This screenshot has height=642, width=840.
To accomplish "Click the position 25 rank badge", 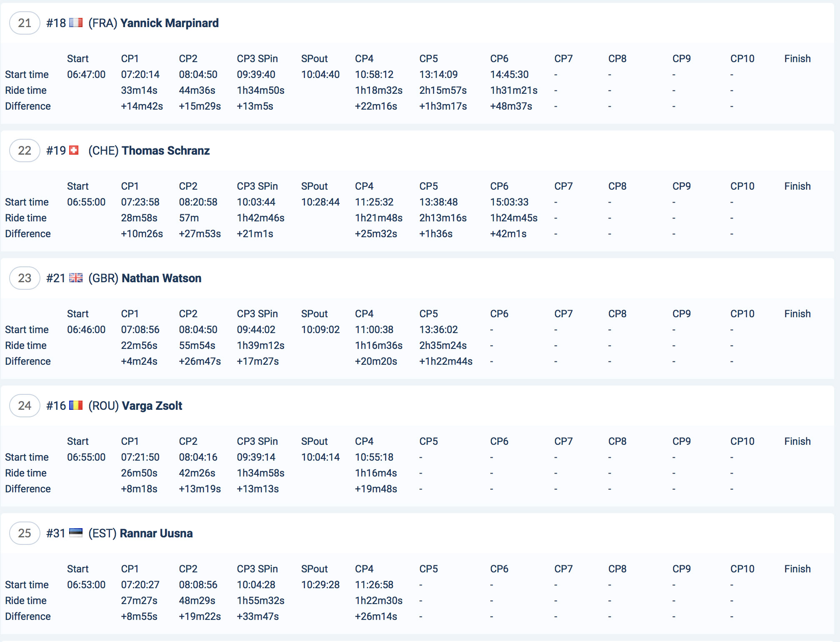I will tap(25, 533).
